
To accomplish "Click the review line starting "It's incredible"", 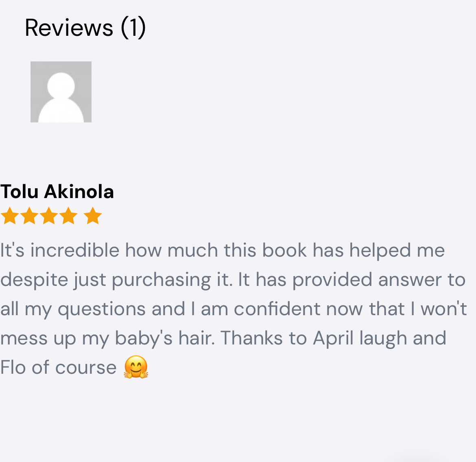I will [222, 250].
